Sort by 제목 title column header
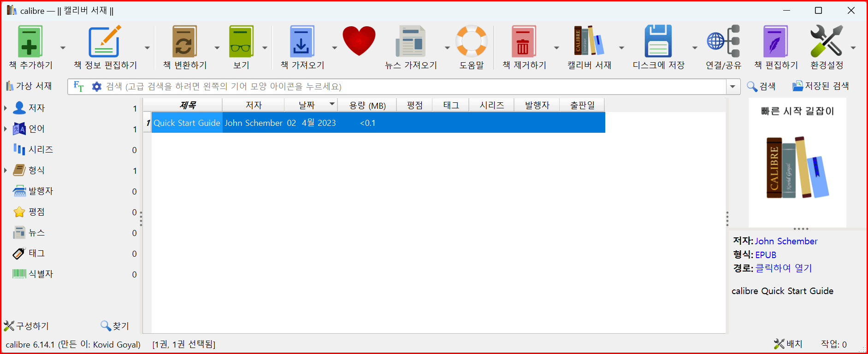Image resolution: width=868 pixels, height=354 pixels. click(187, 105)
